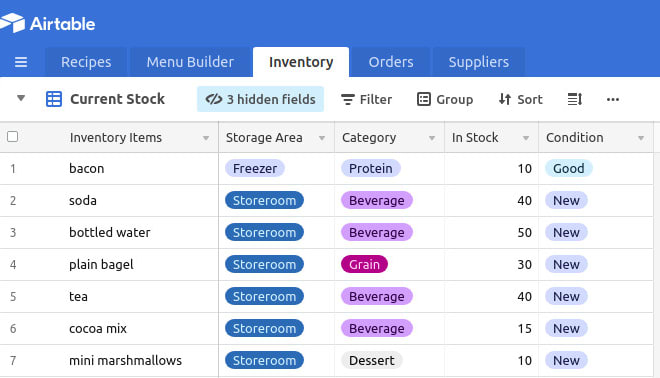The width and height of the screenshot is (660, 378).
Task: Switch to the Recipes tab
Action: tap(86, 62)
